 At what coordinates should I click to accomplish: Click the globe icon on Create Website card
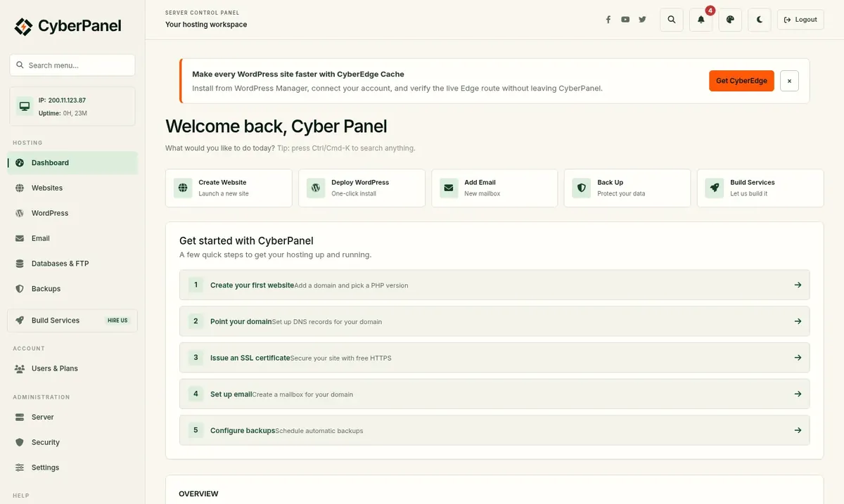(x=183, y=188)
